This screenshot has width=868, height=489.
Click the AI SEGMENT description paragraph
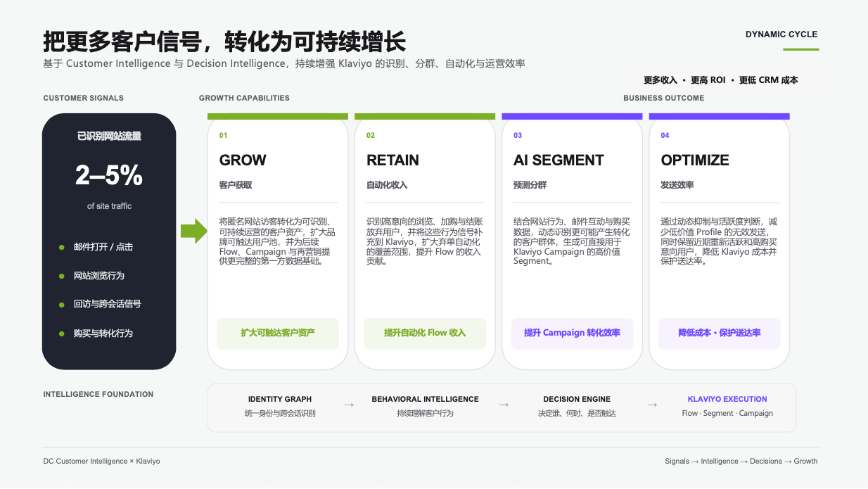click(x=571, y=241)
